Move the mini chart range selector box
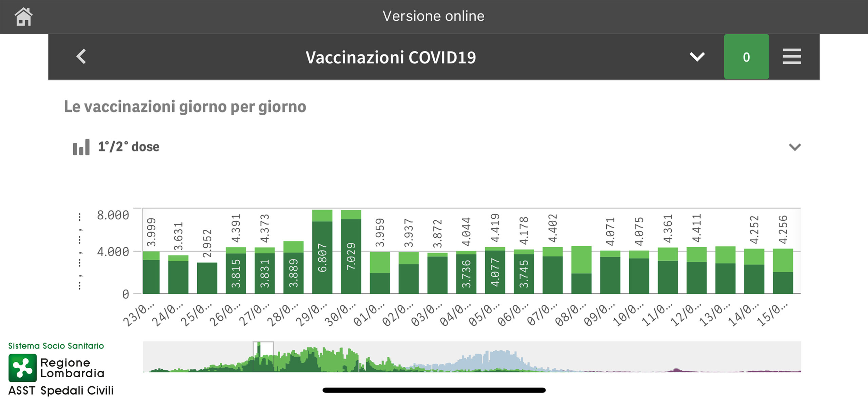 263,357
